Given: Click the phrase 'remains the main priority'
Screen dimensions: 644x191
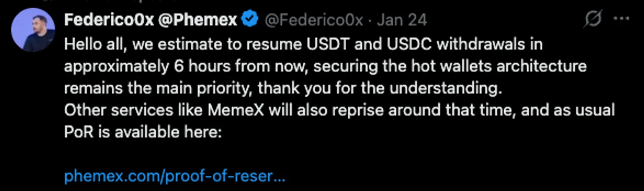Looking at the screenshot, I should pyautogui.click(x=159, y=88).
